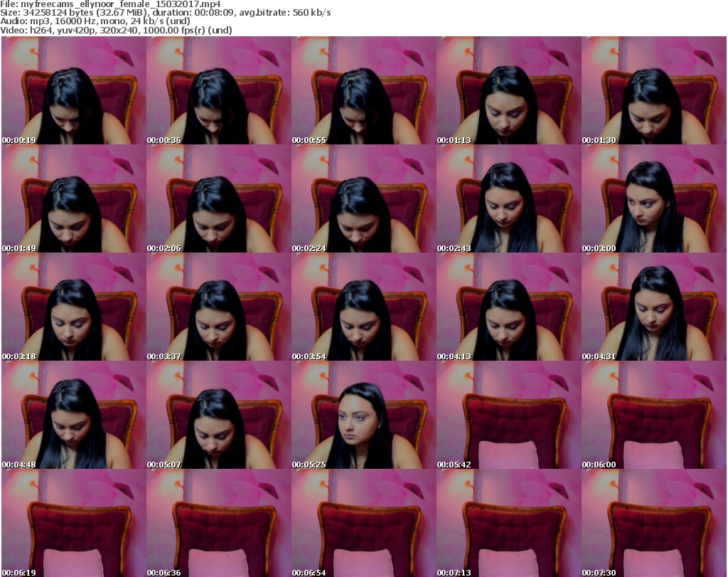Click the frame stamped 00:07:30
The width and height of the screenshot is (728, 577).
[x=654, y=523]
